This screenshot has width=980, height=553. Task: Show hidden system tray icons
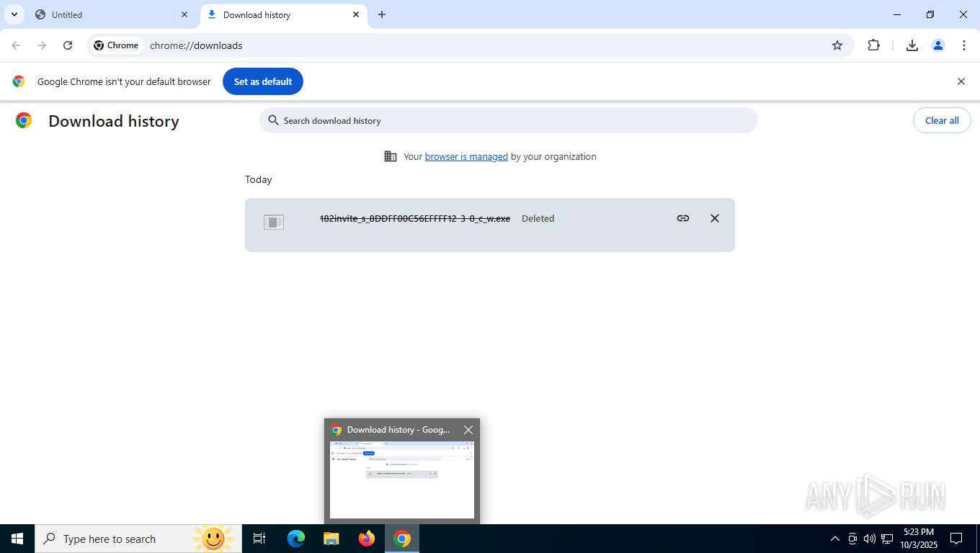tap(835, 539)
